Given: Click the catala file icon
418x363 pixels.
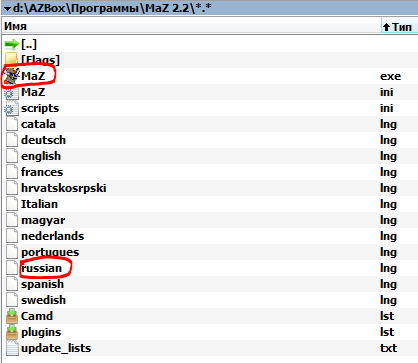Looking at the screenshot, I should click(x=12, y=124).
